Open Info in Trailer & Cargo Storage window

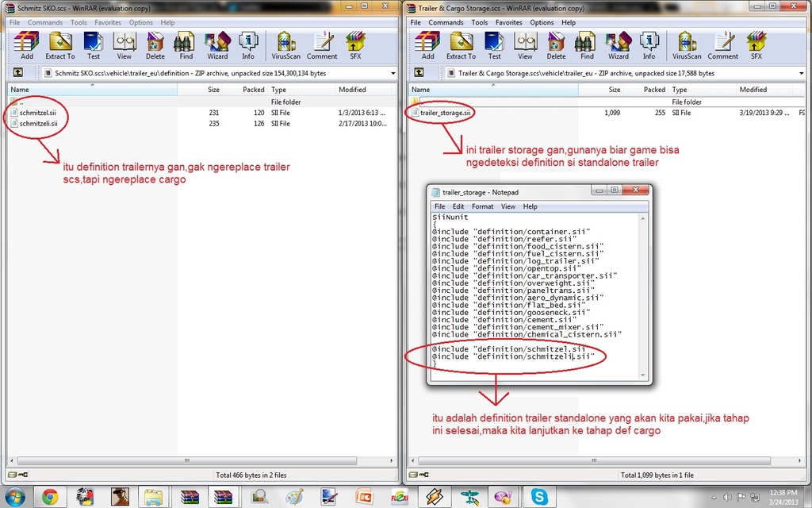[x=649, y=45]
